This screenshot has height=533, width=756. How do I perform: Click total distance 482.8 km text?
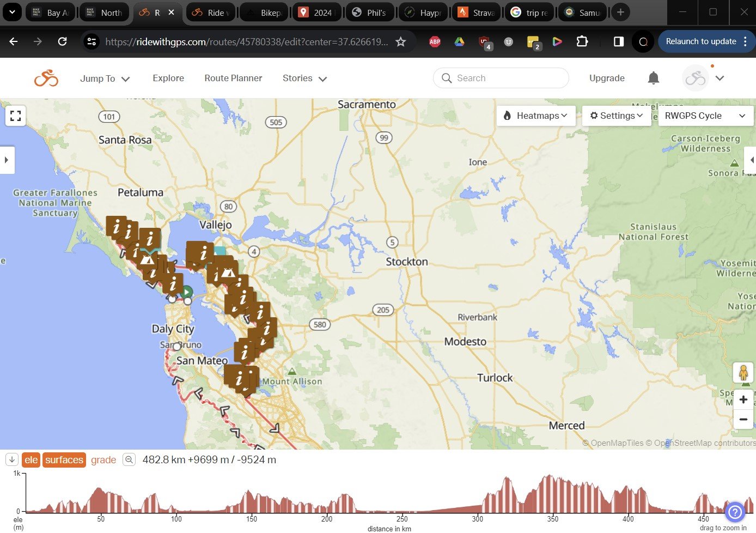click(x=164, y=459)
